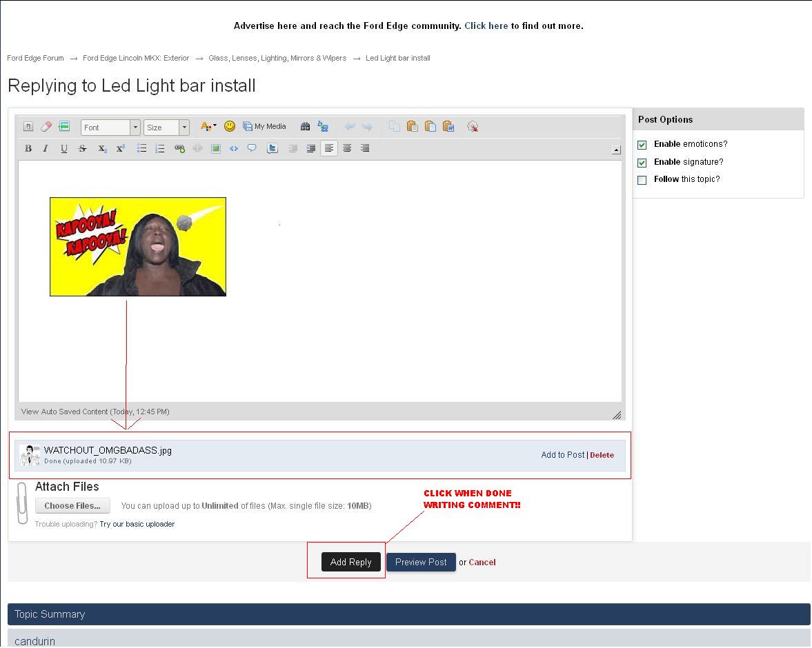Click Ford Edge Lincoln MKX: Exterior breadcrumb
This screenshot has width=812, height=648.
click(136, 58)
